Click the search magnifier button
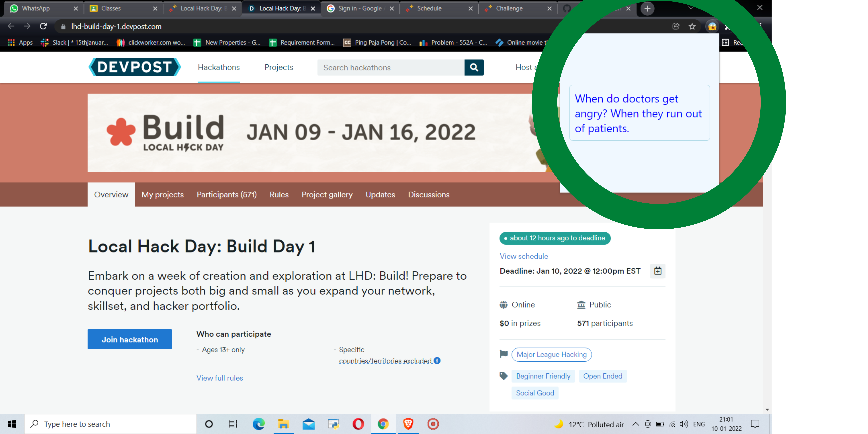This screenshot has width=868, height=434. click(474, 67)
